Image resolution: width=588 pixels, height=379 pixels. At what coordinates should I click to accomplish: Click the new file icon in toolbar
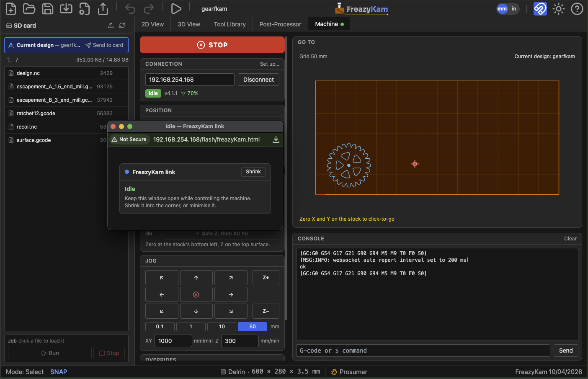[11, 9]
